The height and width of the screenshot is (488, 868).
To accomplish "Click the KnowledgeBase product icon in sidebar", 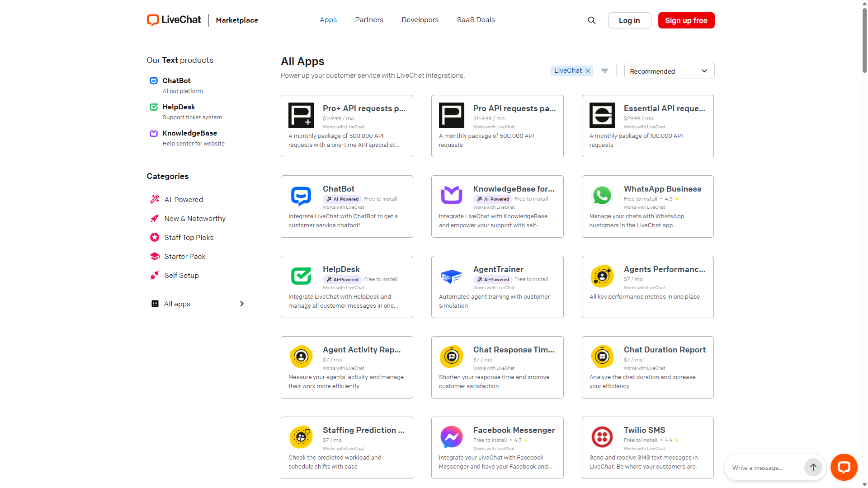I will (154, 133).
